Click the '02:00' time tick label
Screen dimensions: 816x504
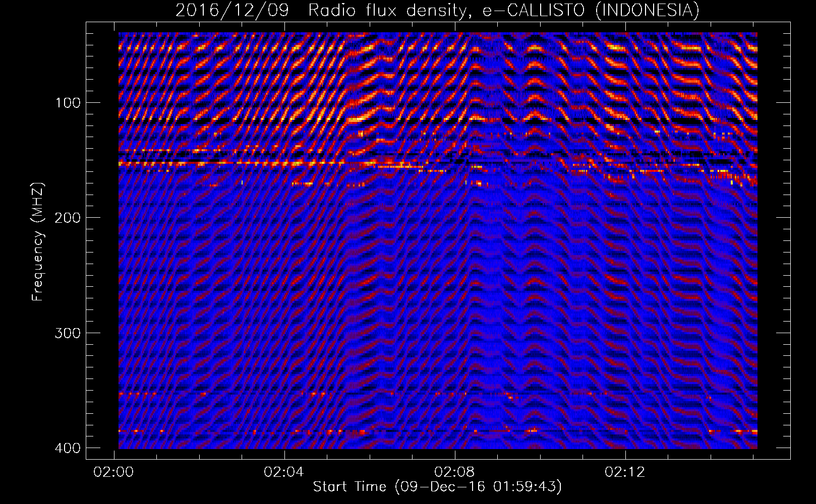(114, 472)
